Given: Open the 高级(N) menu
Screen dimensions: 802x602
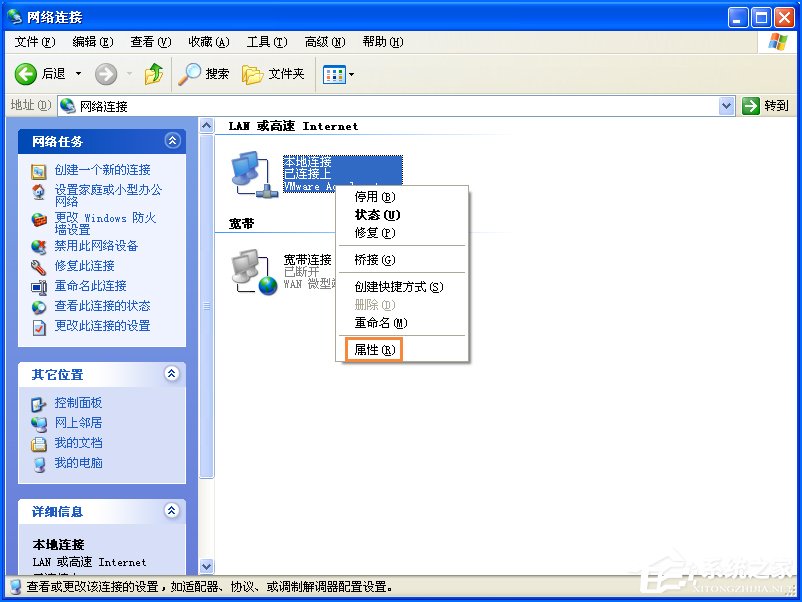Looking at the screenshot, I should (325, 42).
